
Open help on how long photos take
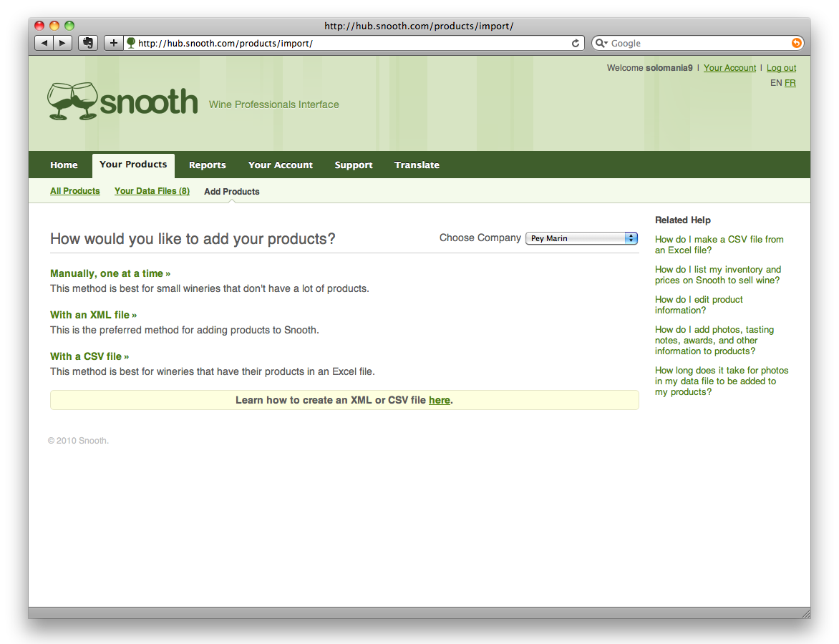tap(722, 381)
